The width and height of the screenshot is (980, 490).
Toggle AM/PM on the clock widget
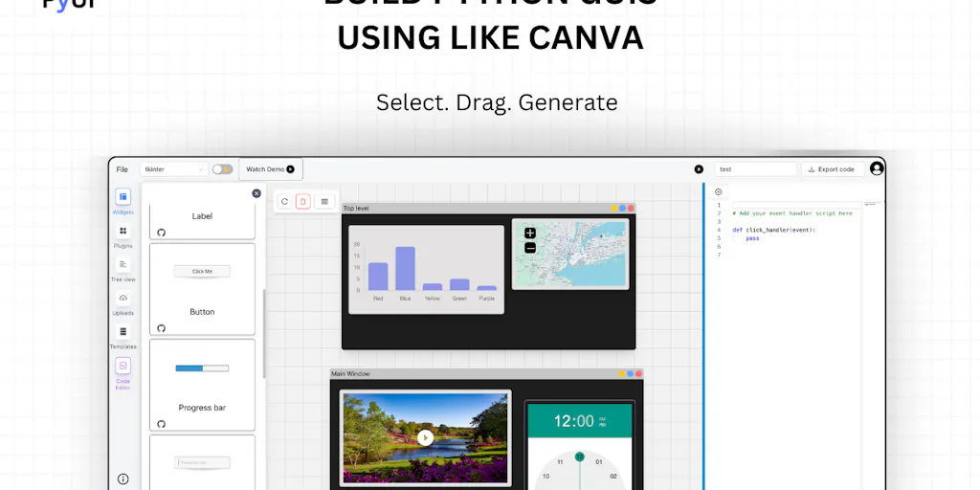pos(603,421)
